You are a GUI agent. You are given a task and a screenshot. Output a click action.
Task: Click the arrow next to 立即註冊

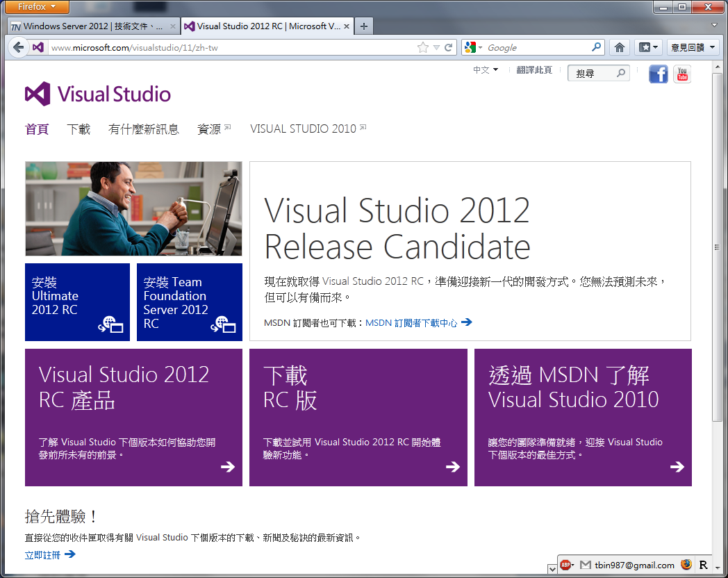[x=69, y=554]
